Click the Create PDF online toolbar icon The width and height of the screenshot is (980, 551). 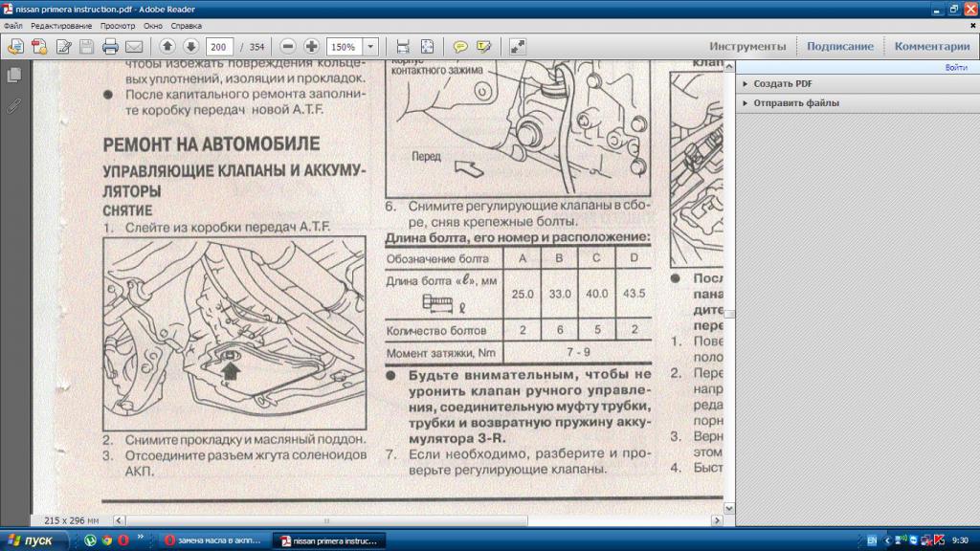tap(39, 47)
